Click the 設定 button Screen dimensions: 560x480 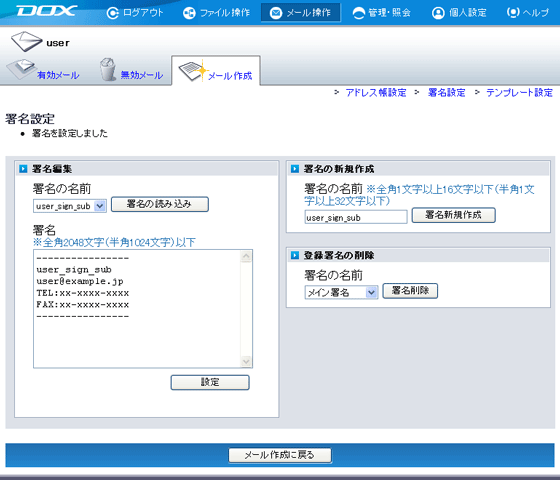(x=210, y=382)
